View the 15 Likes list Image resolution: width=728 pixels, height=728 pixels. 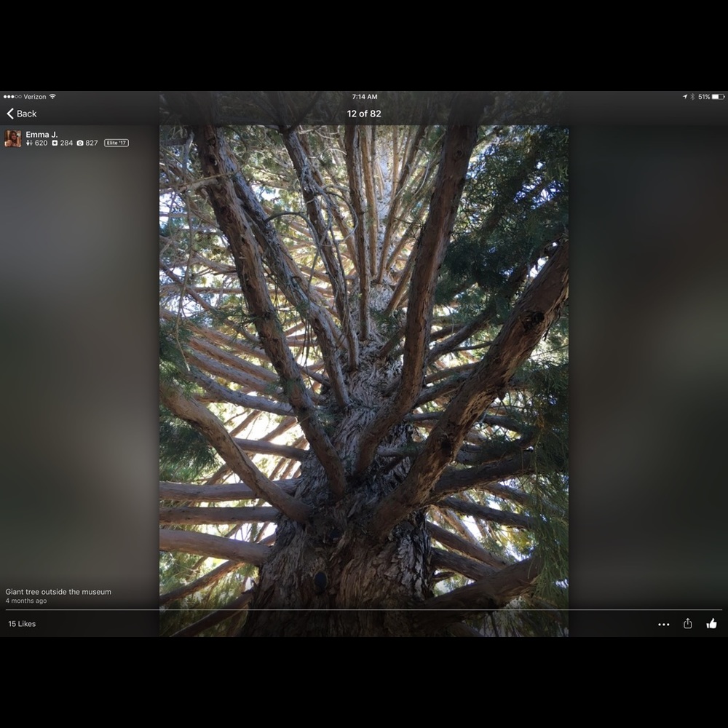pyautogui.click(x=22, y=624)
